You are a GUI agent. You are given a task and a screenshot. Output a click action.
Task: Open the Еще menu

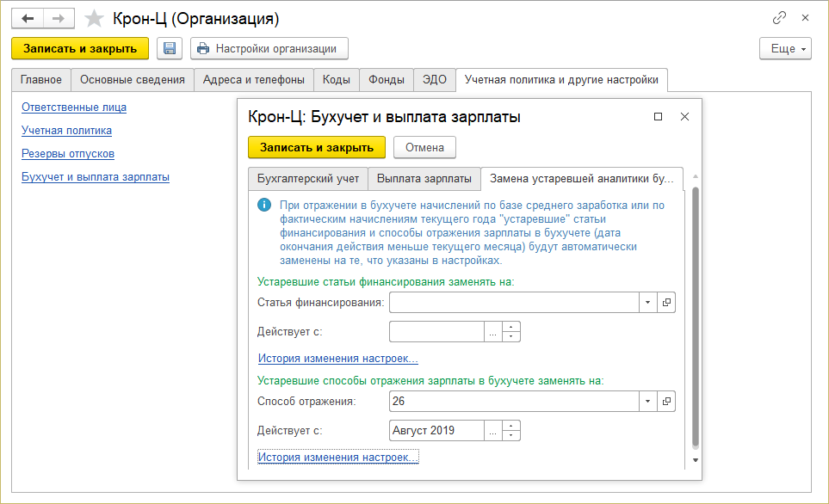point(785,48)
